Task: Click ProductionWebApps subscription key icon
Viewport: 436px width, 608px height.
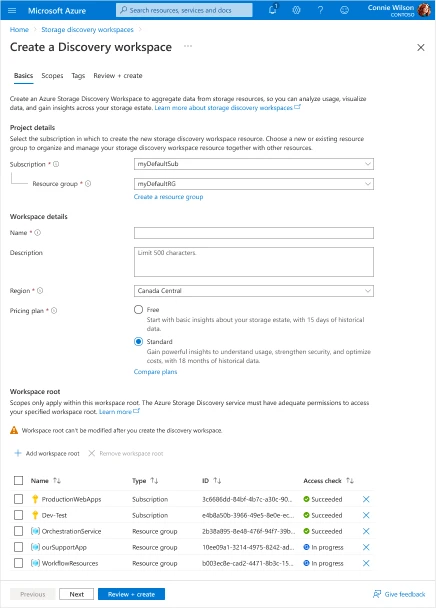Action: [x=35, y=499]
